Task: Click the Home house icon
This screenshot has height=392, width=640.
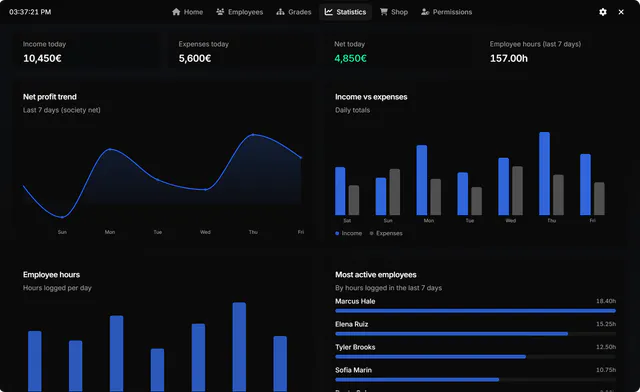Action: click(176, 12)
